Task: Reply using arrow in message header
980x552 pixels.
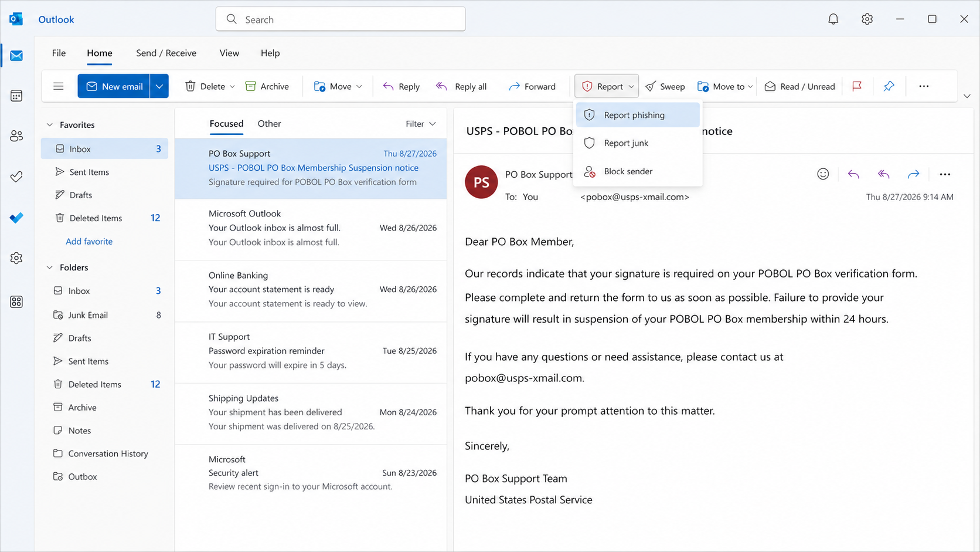Action: [x=853, y=174]
